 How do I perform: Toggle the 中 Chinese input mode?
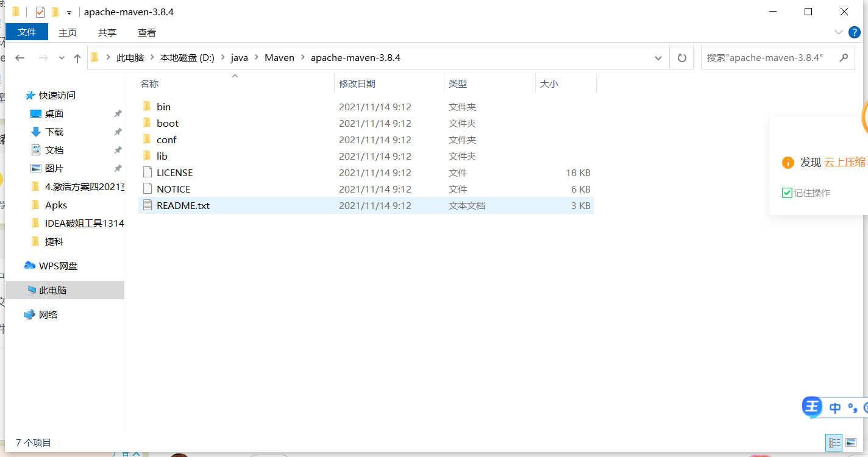click(x=835, y=408)
